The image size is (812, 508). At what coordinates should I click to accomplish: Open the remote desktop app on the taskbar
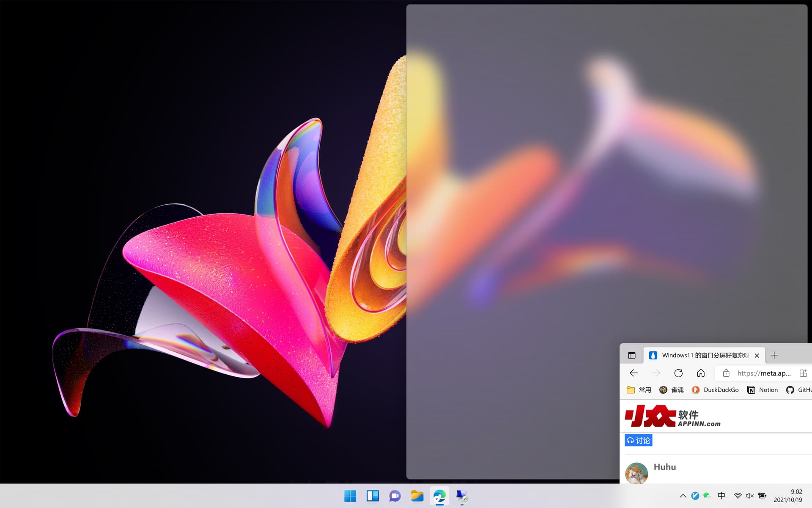(x=462, y=496)
